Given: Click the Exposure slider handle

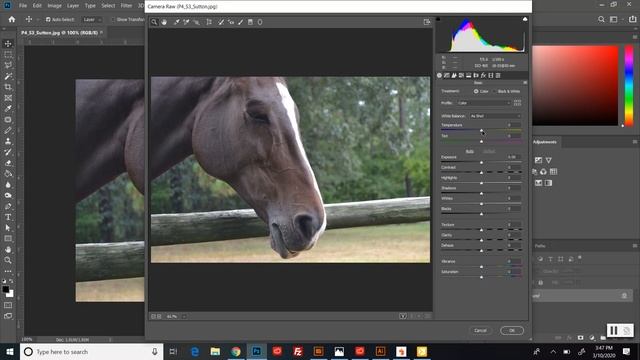Looking at the screenshot, I should coord(482,162).
